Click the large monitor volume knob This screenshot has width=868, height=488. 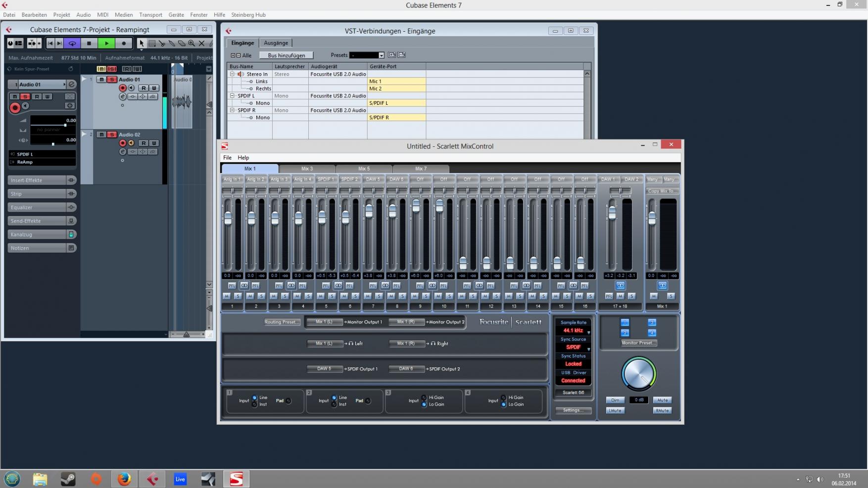(x=638, y=374)
